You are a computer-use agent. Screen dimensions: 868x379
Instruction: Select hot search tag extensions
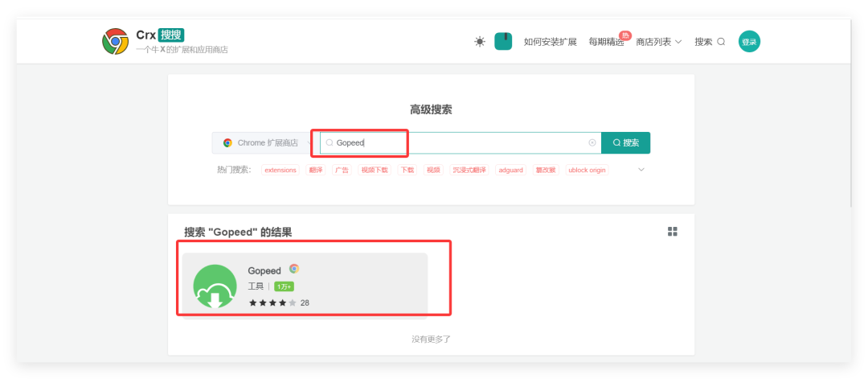pos(280,170)
